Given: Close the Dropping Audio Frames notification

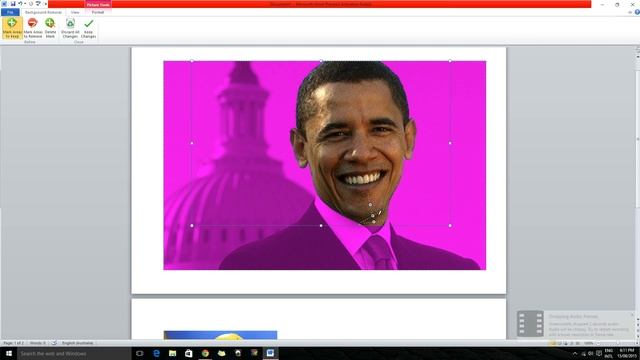Looking at the screenshot, I should pyautogui.click(x=632, y=315).
